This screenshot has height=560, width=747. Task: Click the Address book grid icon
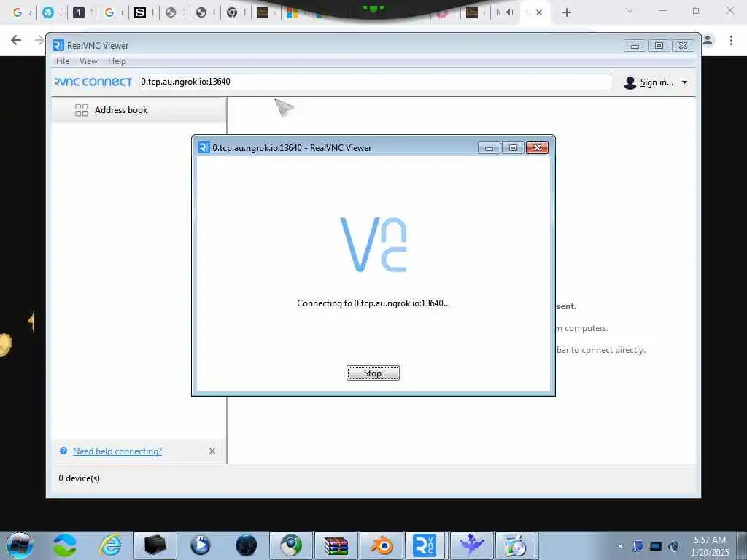[82, 110]
